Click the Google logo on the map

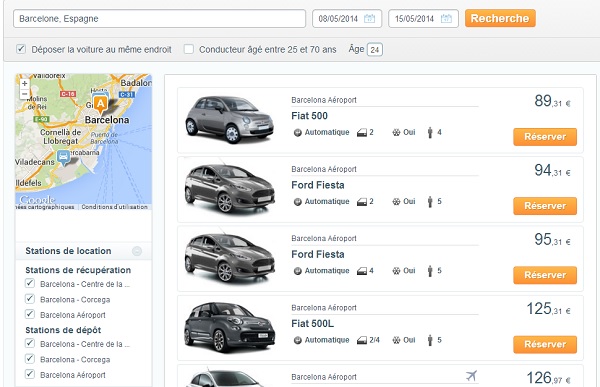[x=37, y=199]
